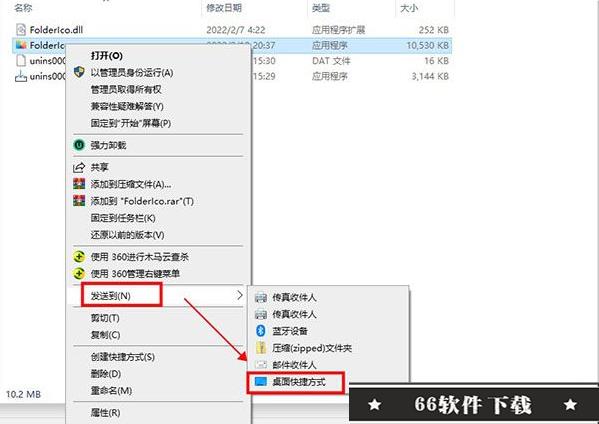This screenshot has height=424, width=599.
Task: Sort by the 修改日期 column header
Action: (224, 8)
